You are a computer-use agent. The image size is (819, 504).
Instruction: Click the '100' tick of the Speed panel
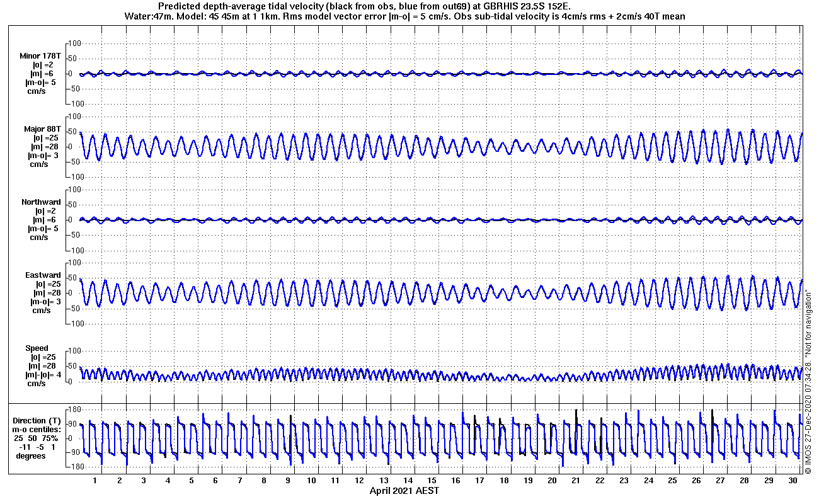(76, 351)
